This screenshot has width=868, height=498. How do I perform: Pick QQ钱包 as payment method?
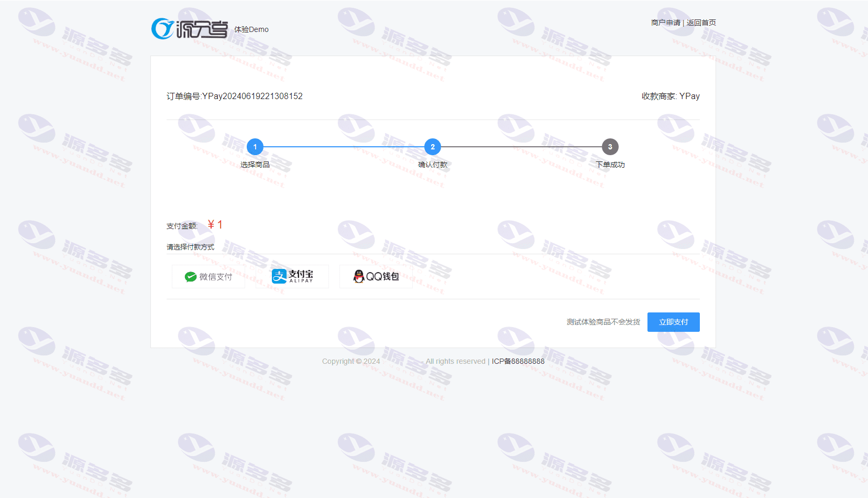(x=376, y=277)
